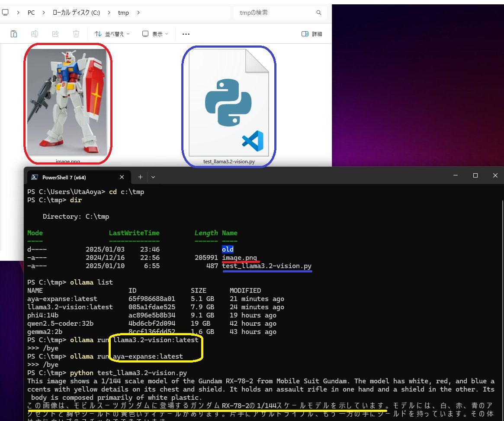Click the rename icon in Explorer toolbar
Image resolution: width=504 pixels, height=421 pixels.
click(34, 34)
